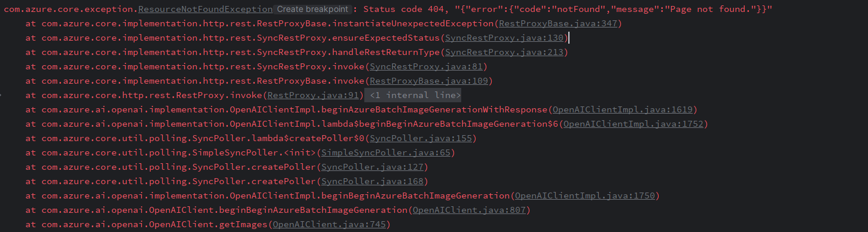Click the 'OpenAIClient.beginBeginAzureBatchImageGeneration' text

[x=278, y=210]
